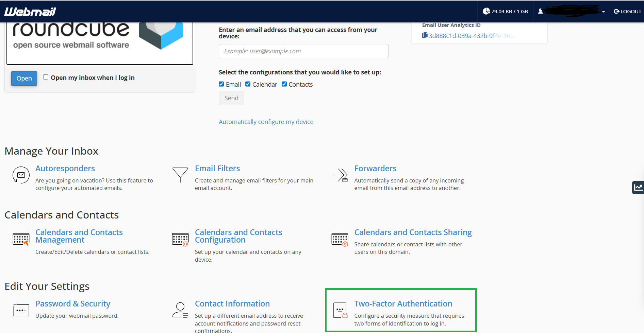The height and width of the screenshot is (333, 644).
Task: Uncheck the Email configuration checkbox
Action: tap(221, 84)
